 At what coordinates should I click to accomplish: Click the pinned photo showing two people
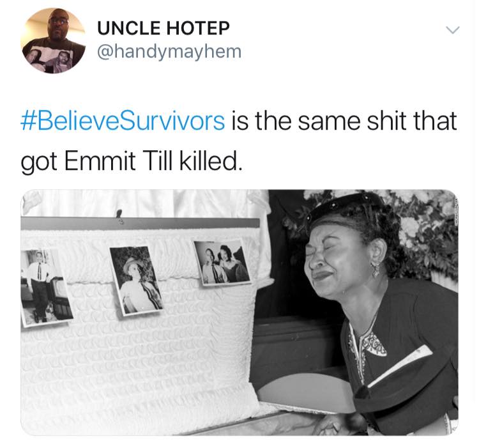(x=222, y=262)
